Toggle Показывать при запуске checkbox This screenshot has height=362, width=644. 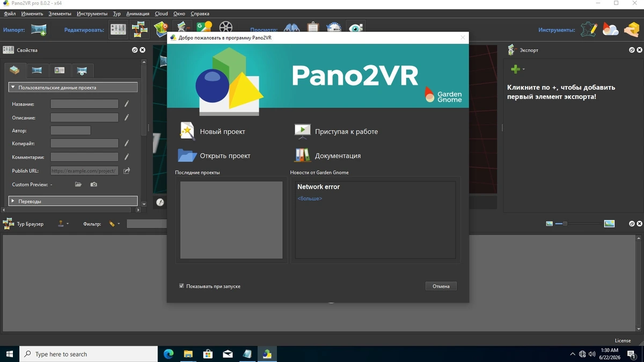pos(181,286)
